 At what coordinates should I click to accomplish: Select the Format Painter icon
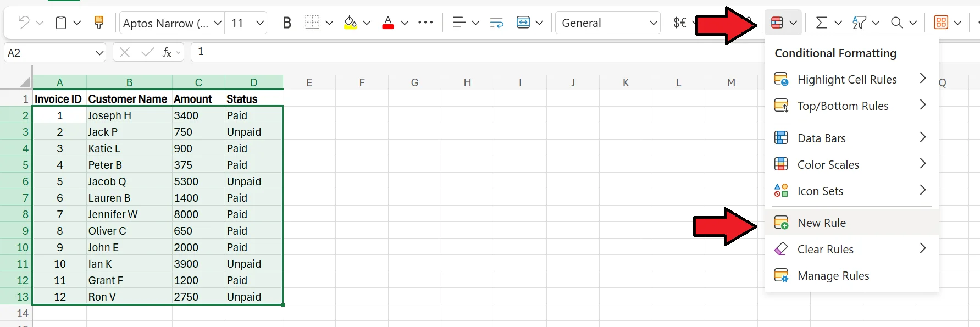point(99,23)
